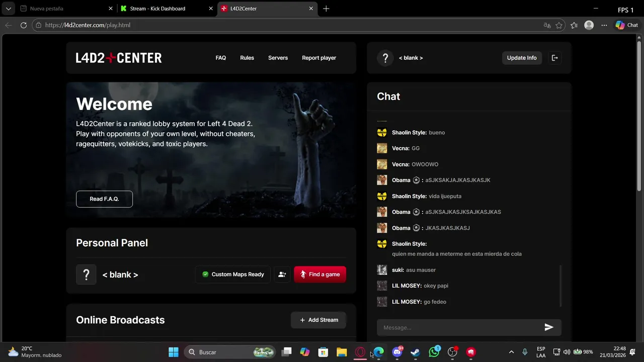644x362 pixels.
Task: Close the Kick Dashboard tab
Action: [x=210, y=9]
